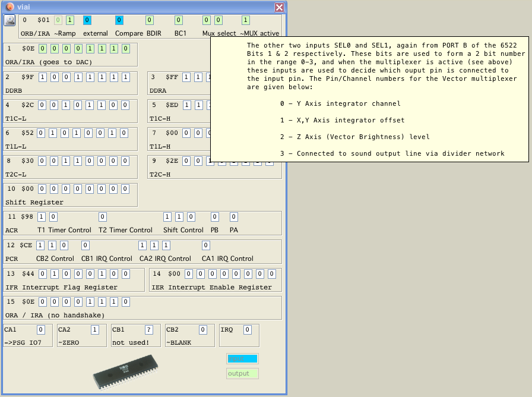
Task: Toggle the blue Compare bit
Action: pos(119,20)
